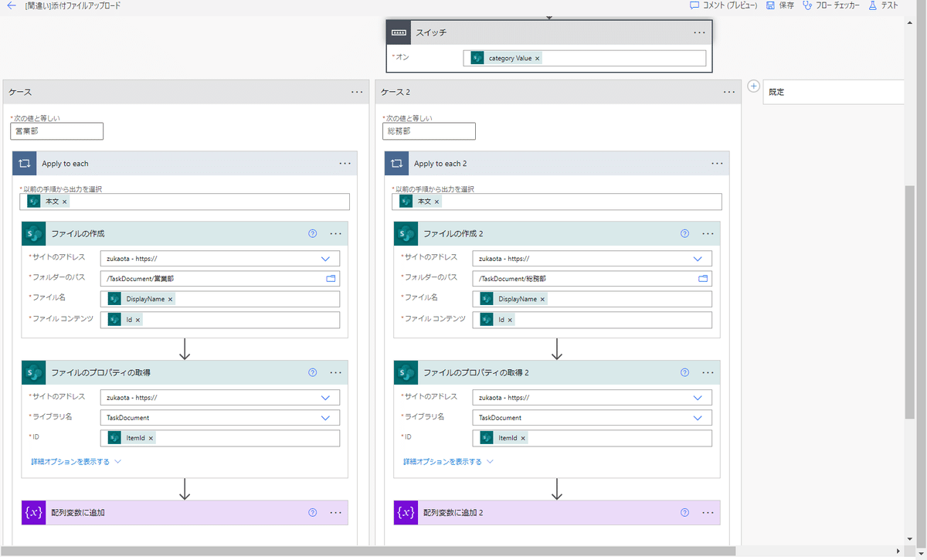
Task: Show help for 配列変数に追加 2
Action: (685, 512)
